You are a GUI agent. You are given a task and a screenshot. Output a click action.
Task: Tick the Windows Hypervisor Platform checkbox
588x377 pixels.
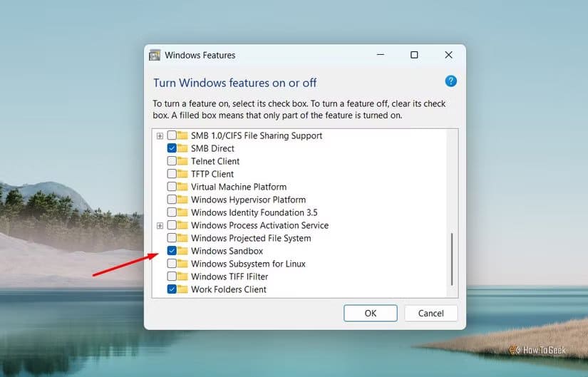point(172,200)
